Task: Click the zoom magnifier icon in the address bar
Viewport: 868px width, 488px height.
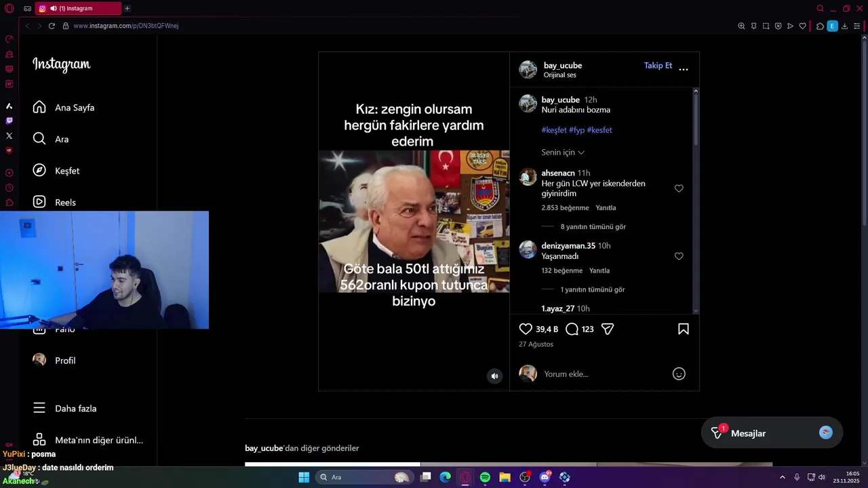Action: tap(741, 26)
